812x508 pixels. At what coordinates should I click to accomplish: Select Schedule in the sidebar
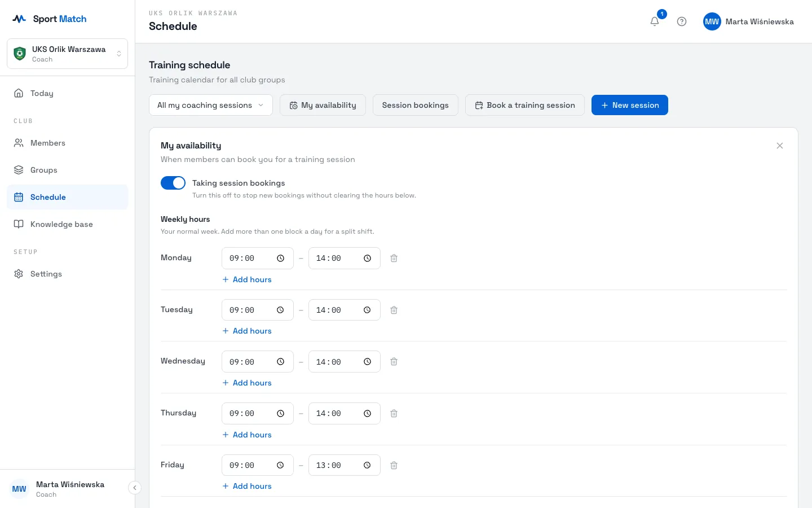pyautogui.click(x=68, y=197)
